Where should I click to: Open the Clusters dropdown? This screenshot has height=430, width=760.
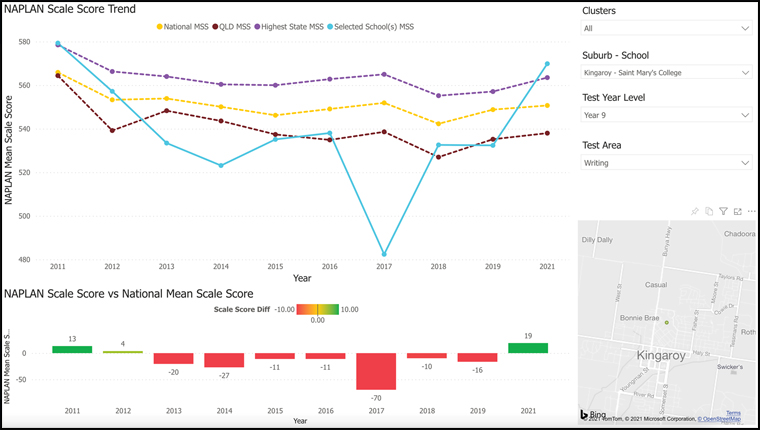coord(666,29)
